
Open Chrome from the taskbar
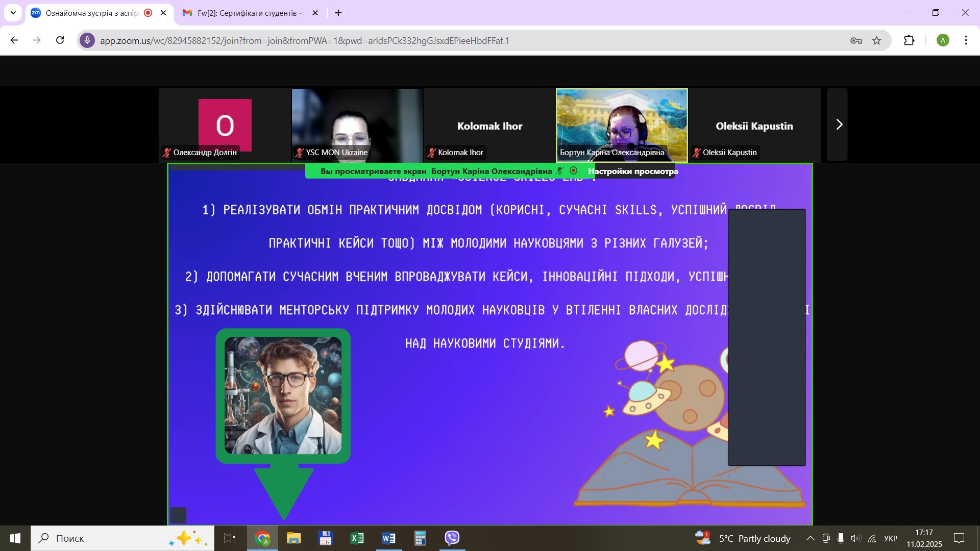[263, 538]
